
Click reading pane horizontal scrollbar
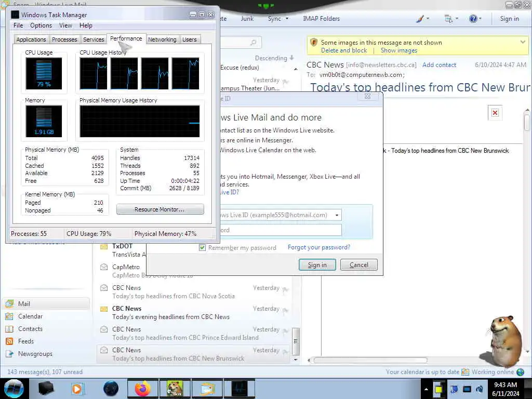370,361
